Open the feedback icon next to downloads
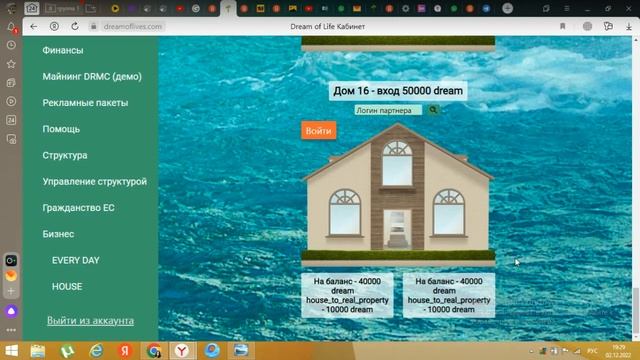 pos(608,27)
